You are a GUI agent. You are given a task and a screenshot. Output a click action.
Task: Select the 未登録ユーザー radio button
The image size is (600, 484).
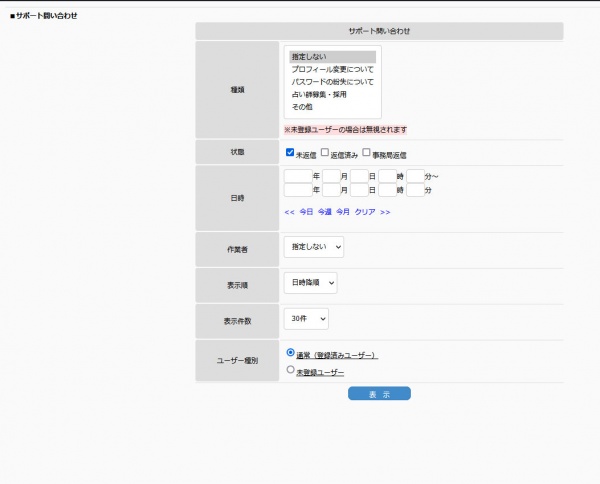291,369
